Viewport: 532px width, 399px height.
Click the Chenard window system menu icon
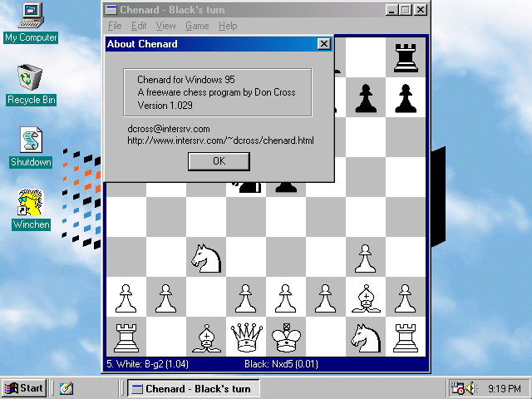click(111, 10)
